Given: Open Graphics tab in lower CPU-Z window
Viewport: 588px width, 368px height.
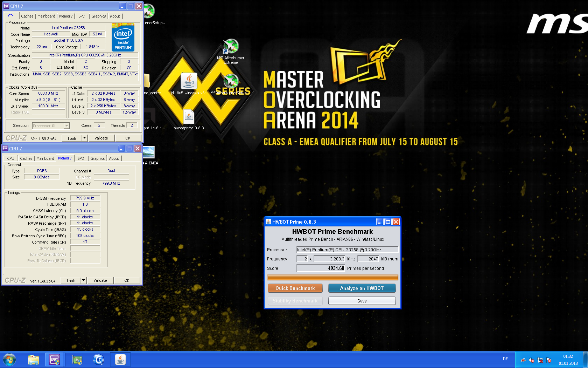Looking at the screenshot, I should [x=98, y=158].
